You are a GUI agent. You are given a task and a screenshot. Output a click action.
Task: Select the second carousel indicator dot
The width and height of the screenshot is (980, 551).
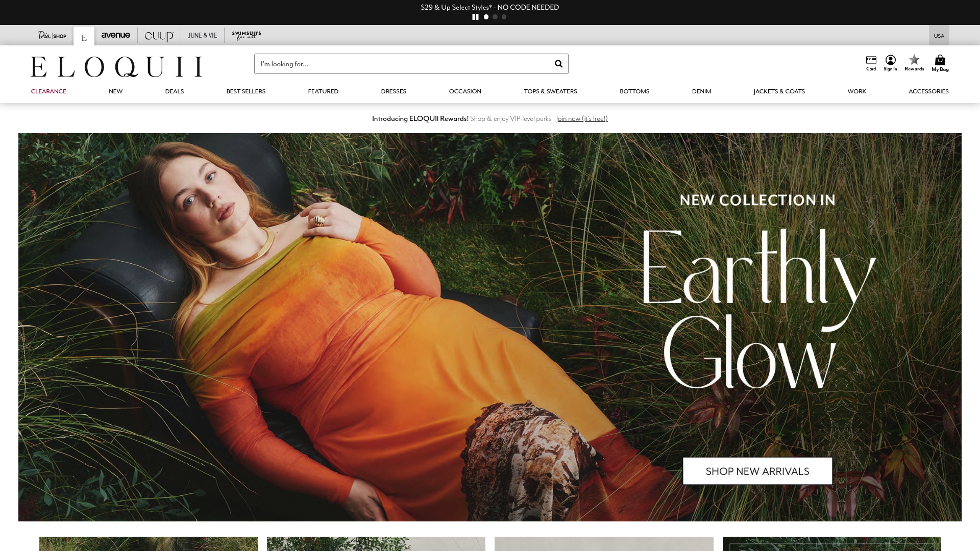tap(495, 17)
